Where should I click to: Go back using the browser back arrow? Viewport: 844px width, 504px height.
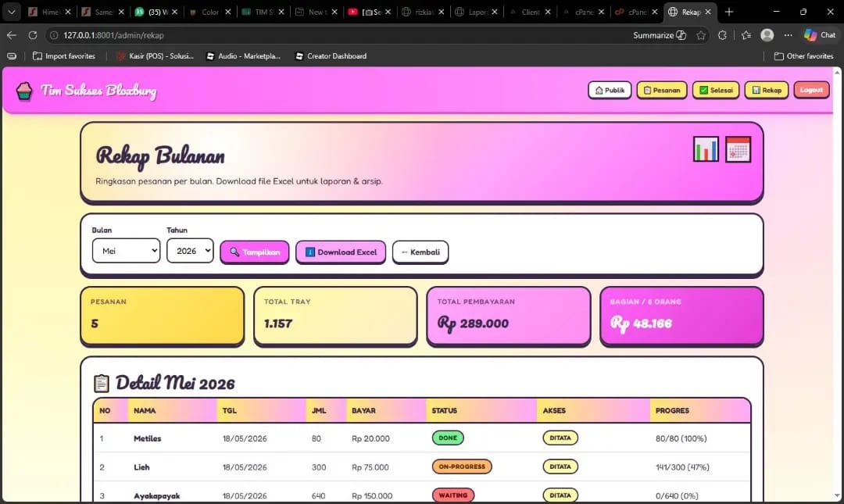click(11, 35)
